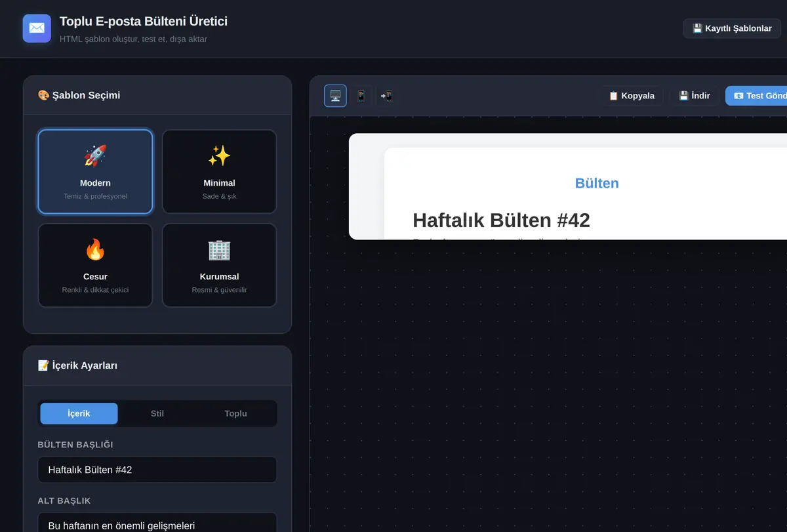The height and width of the screenshot is (532, 787).
Task: Click Haftalık Bülten #42 preview title
Action: [501, 220]
